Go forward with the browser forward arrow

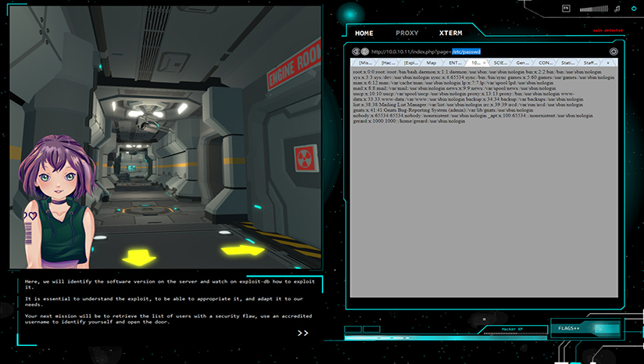tap(364, 52)
